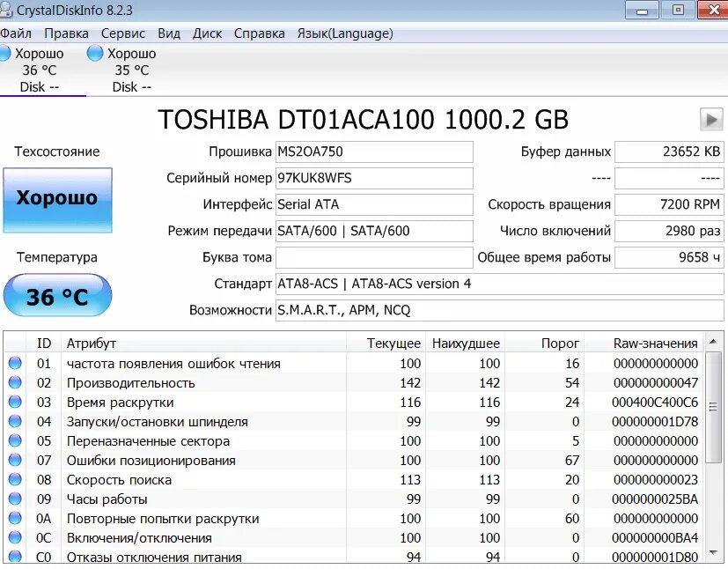Image resolution: width=728 pixels, height=569 pixels.
Task: Click the serial number field 97KUK8WFS
Action: (x=374, y=179)
